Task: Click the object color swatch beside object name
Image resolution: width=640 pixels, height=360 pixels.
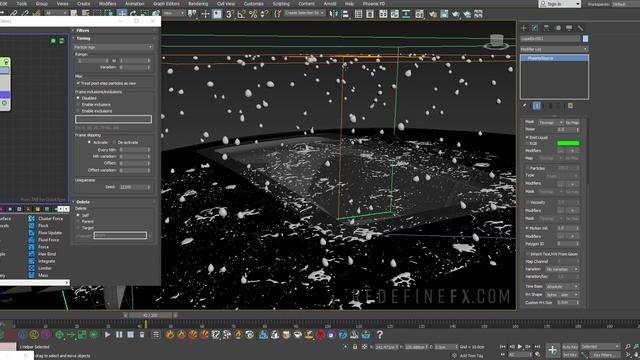Action: click(x=585, y=39)
